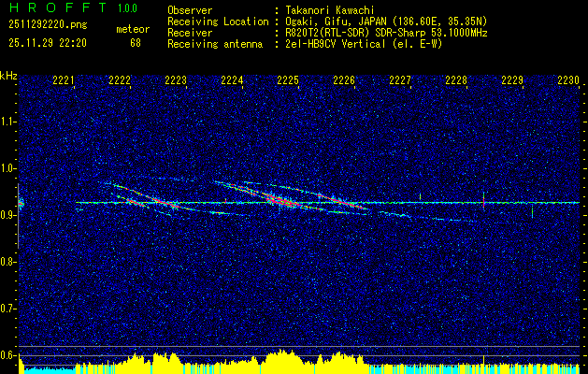Viewport: 588px width, 374px height.
Task: Click the 1.1 kHz frequency label
Action: [x=8, y=122]
